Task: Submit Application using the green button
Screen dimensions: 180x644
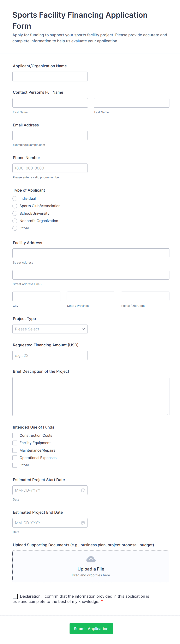Action: click(x=91, y=628)
